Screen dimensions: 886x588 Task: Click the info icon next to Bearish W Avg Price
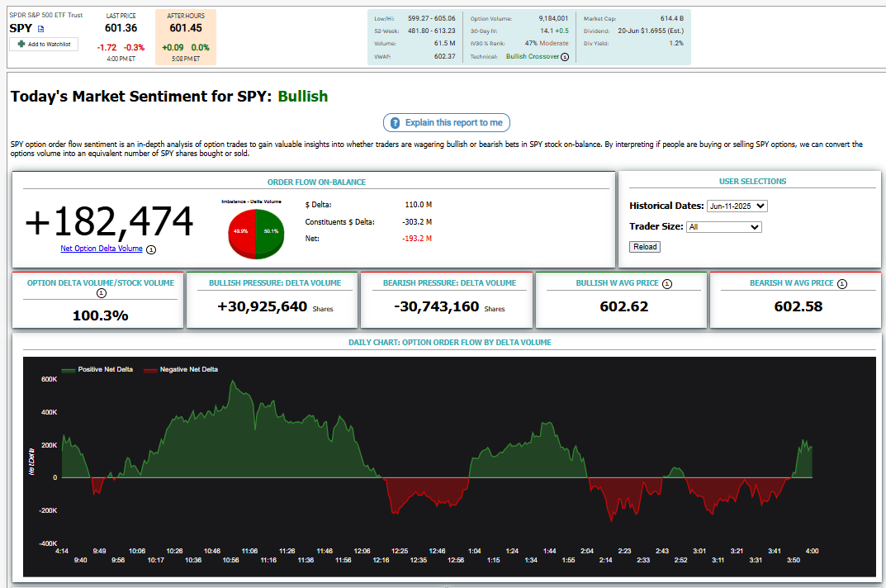click(x=842, y=284)
